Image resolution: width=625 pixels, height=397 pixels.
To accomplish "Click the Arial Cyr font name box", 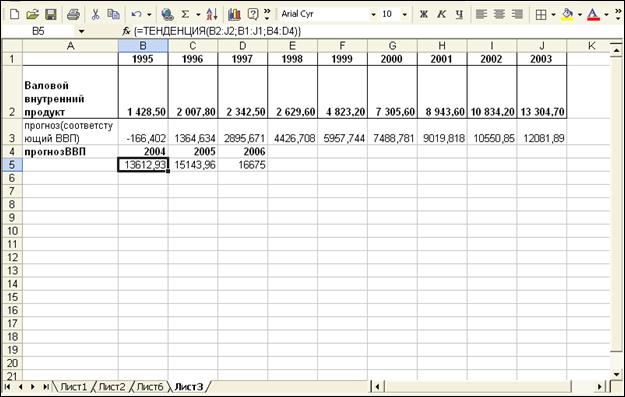I will (x=324, y=14).
